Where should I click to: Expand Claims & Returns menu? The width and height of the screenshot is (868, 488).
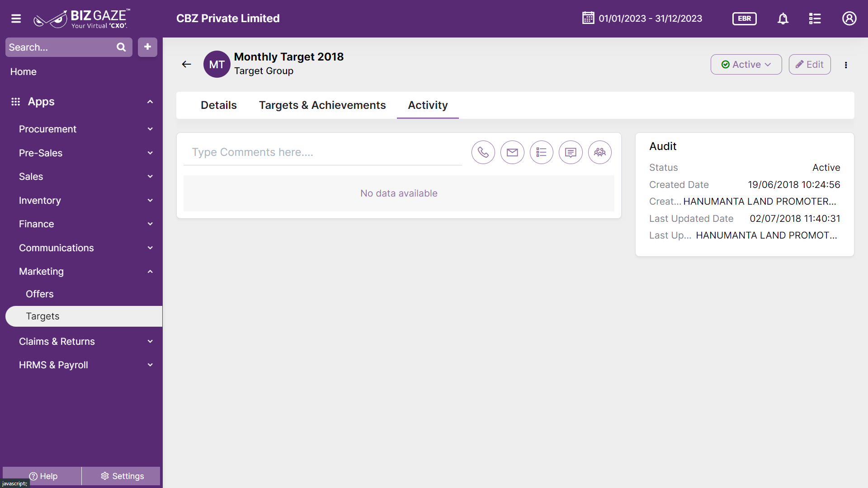tap(86, 342)
